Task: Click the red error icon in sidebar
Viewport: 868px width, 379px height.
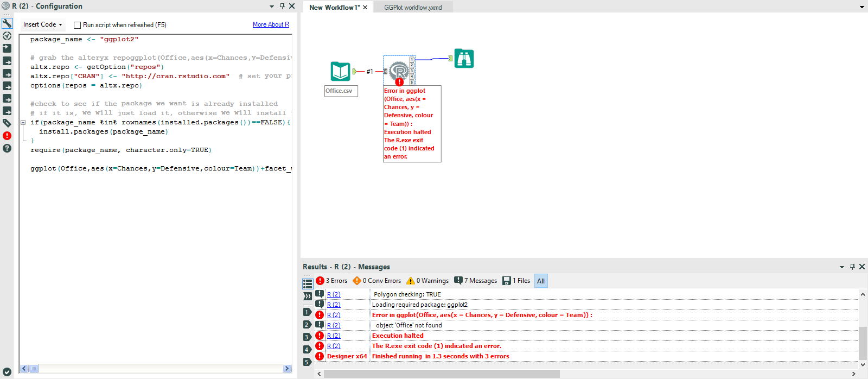Action: click(7, 136)
